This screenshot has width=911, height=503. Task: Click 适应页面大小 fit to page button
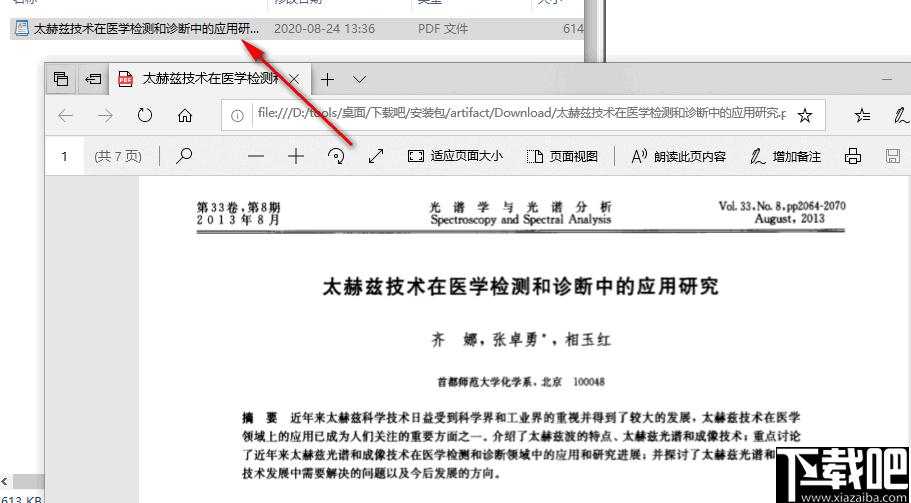pos(455,156)
